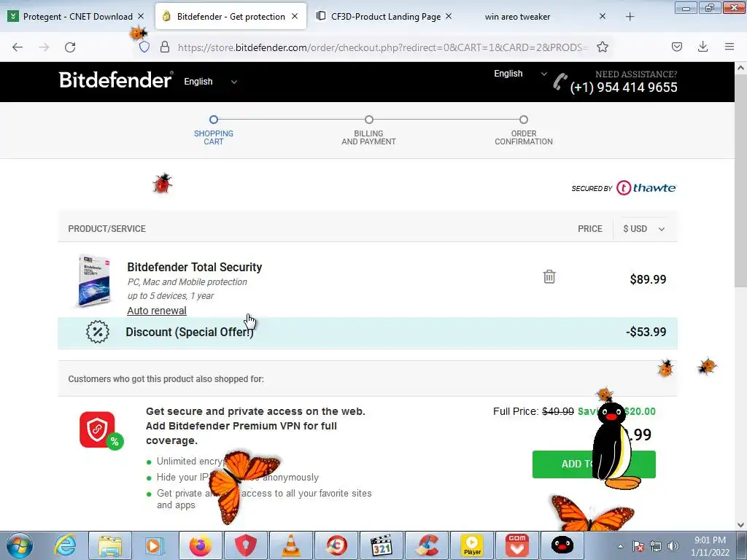Open the penguin app on taskbar
The width and height of the screenshot is (747, 560).
(562, 545)
